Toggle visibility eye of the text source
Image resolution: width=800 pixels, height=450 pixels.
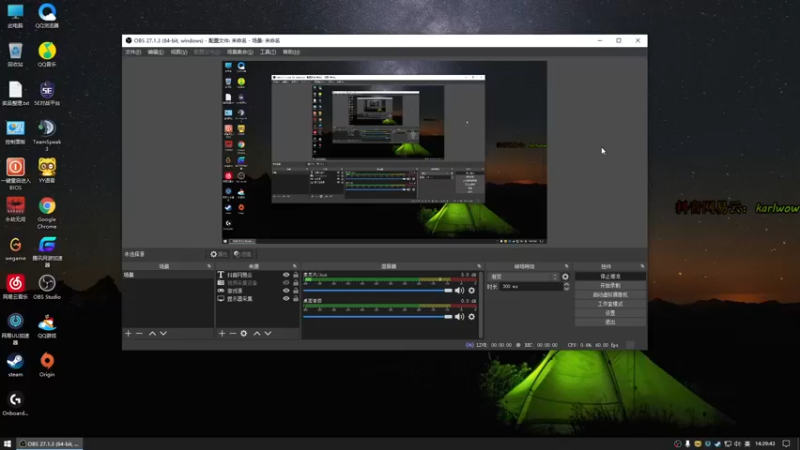286,274
